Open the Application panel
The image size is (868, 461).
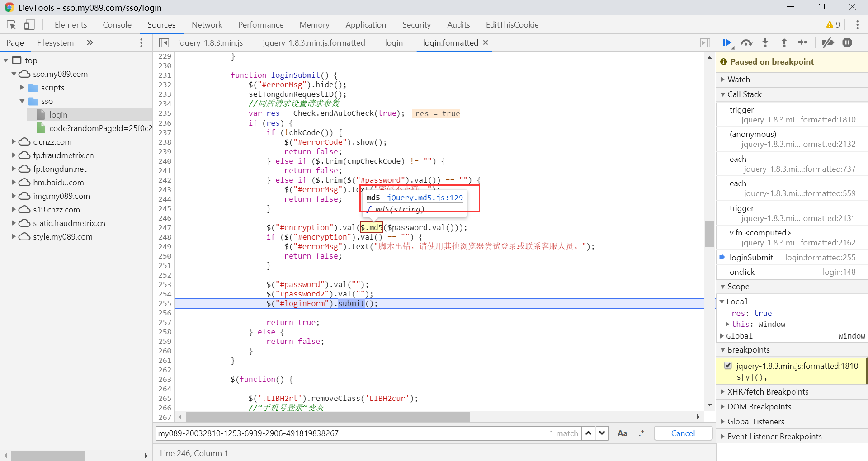(x=366, y=25)
